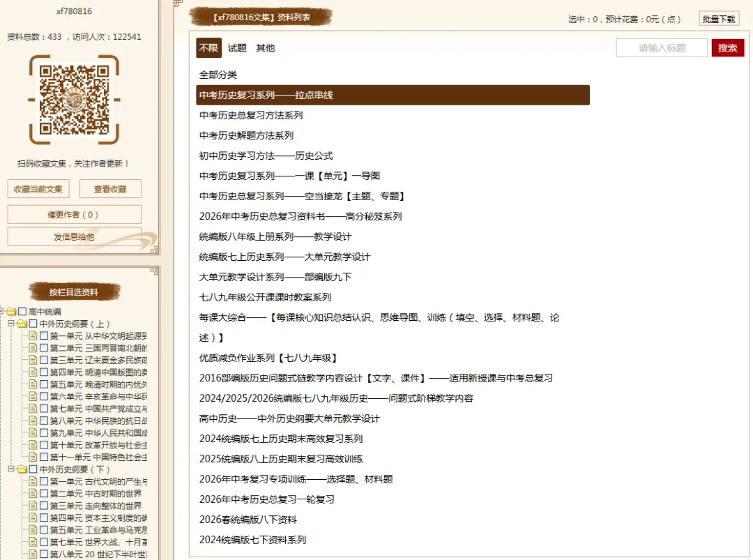The width and height of the screenshot is (753, 560).
Task: Click document icon of 第六单元 辛亥革命
Action: click(33, 396)
